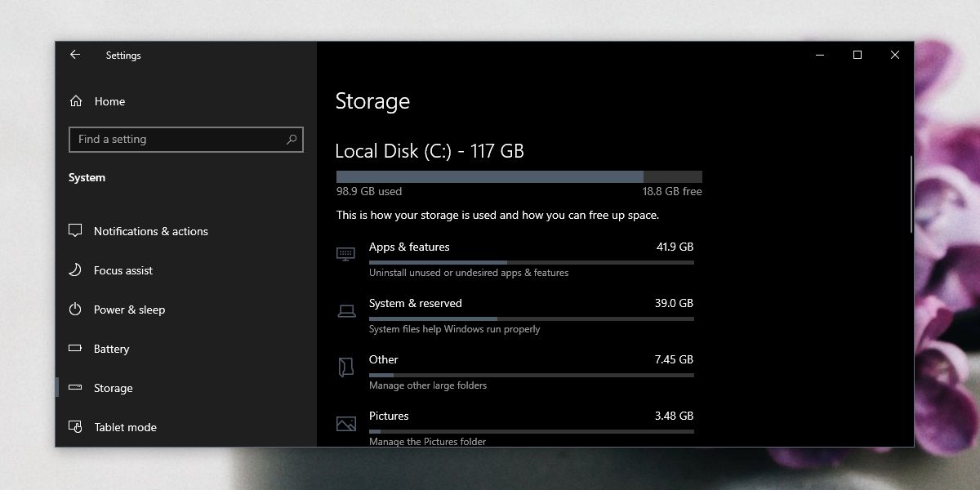Click the Other category usage bar
This screenshot has height=490, width=980.
tap(531, 375)
